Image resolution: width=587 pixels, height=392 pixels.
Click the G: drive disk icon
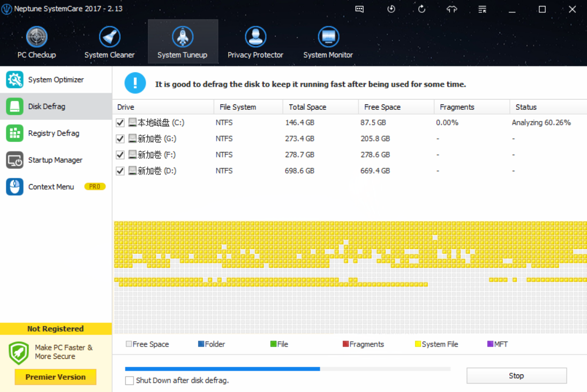(132, 138)
